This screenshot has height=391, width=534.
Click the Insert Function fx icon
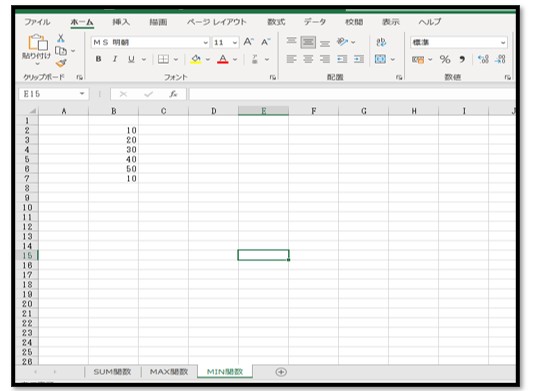pyautogui.click(x=173, y=94)
